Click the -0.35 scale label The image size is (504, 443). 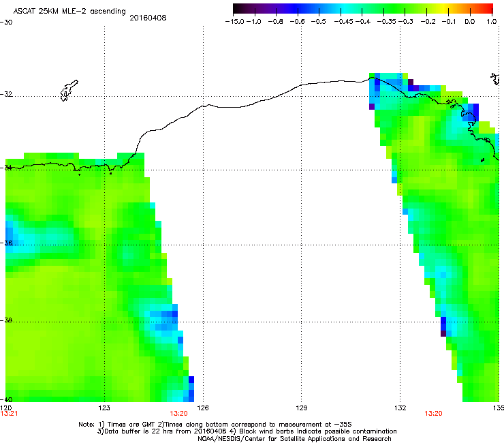(386, 22)
